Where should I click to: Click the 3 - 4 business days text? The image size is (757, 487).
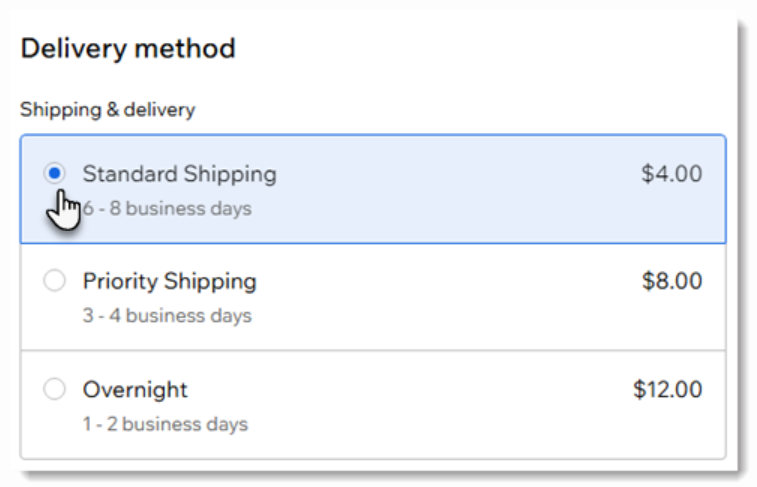(167, 316)
